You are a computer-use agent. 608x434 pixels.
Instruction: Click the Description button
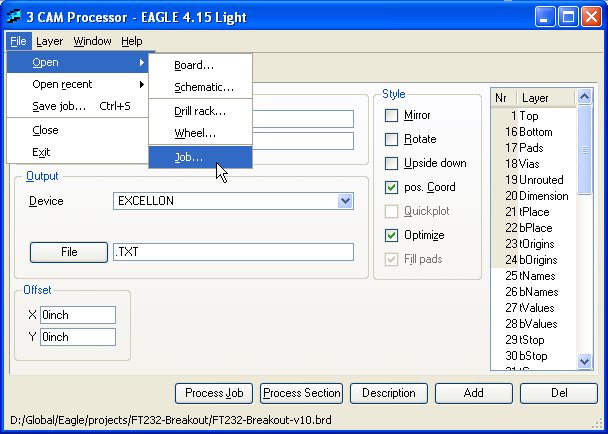click(x=389, y=393)
